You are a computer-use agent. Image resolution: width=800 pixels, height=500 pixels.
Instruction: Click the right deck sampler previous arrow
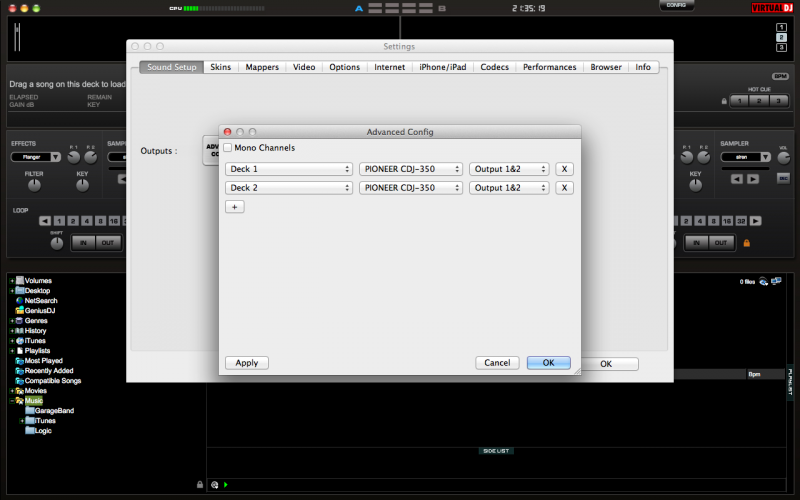click(x=736, y=179)
